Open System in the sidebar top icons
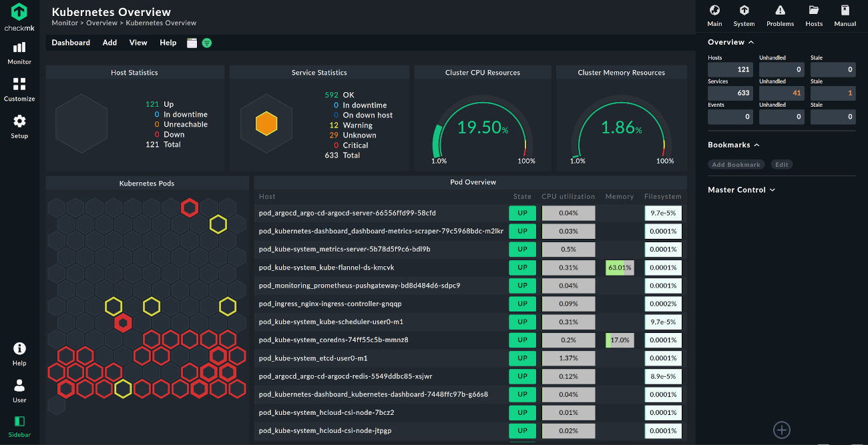The image size is (868, 445). tap(744, 16)
